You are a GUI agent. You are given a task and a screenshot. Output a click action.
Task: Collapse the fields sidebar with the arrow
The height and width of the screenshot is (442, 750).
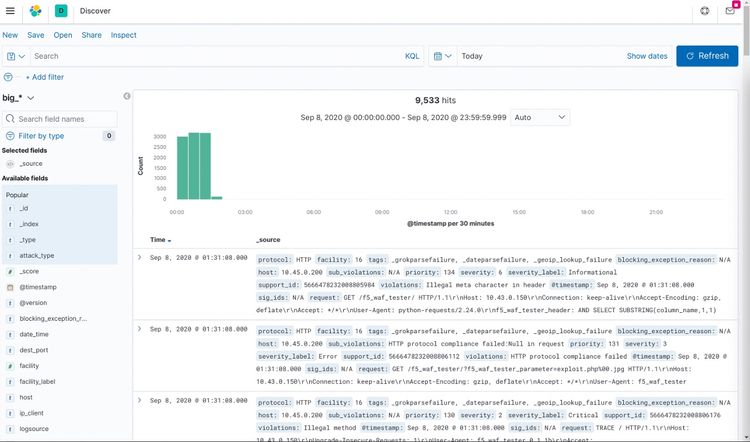pyautogui.click(x=127, y=97)
